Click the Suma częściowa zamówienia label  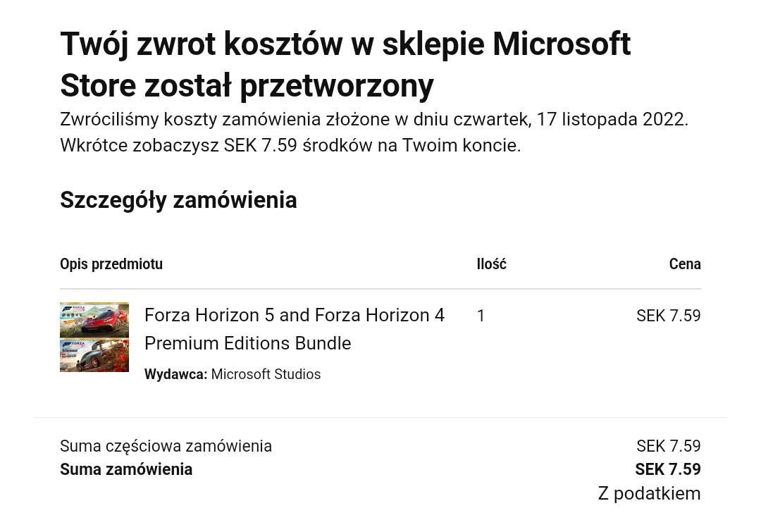tap(166, 446)
